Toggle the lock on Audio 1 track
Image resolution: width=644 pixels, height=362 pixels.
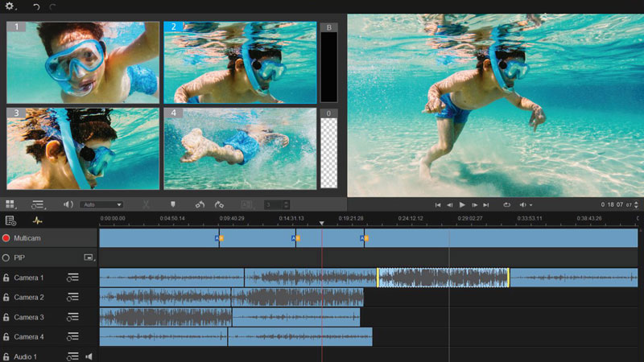click(x=6, y=356)
